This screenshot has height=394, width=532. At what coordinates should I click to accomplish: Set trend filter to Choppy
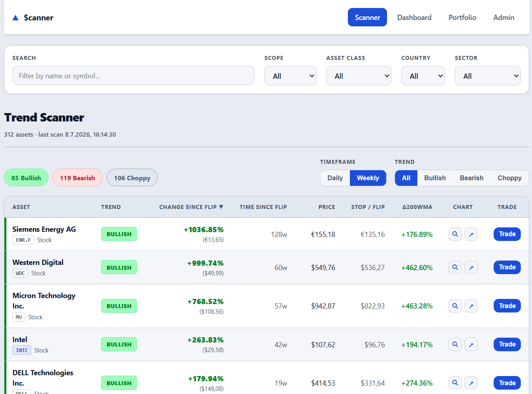(510, 178)
